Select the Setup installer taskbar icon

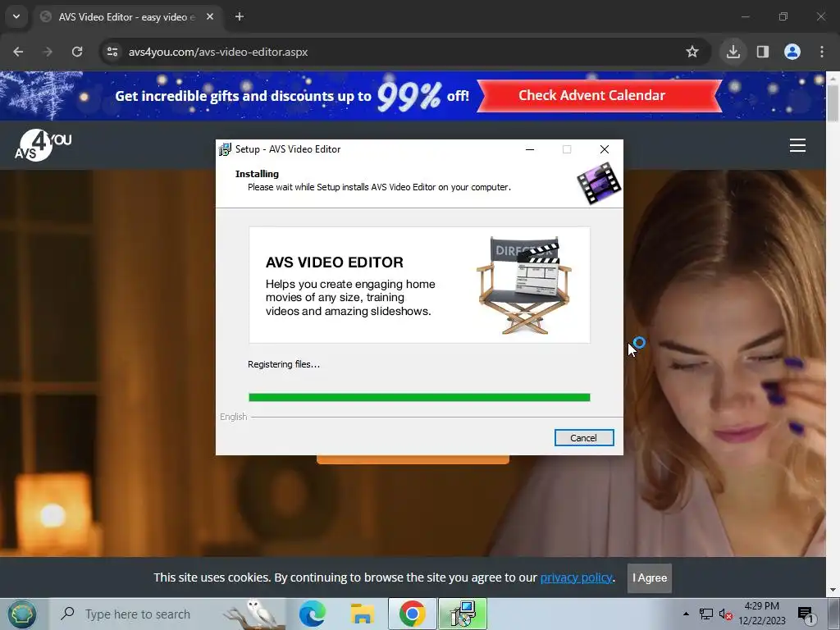[x=463, y=614]
